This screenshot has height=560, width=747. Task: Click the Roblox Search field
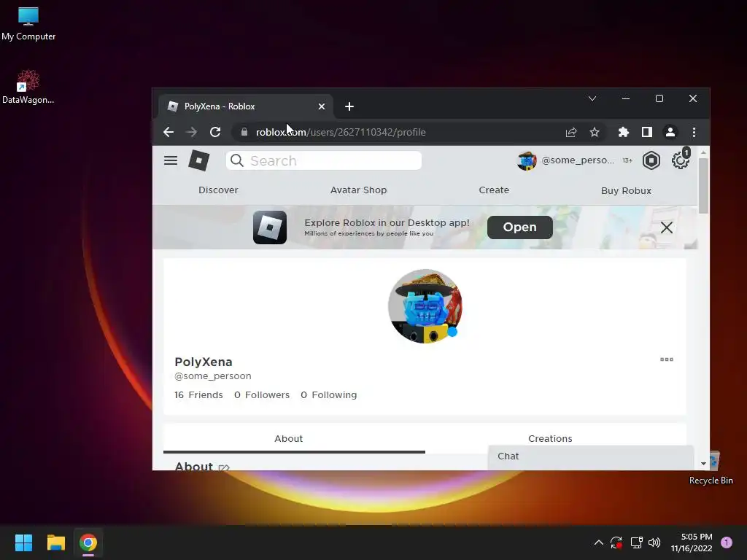pos(323,160)
